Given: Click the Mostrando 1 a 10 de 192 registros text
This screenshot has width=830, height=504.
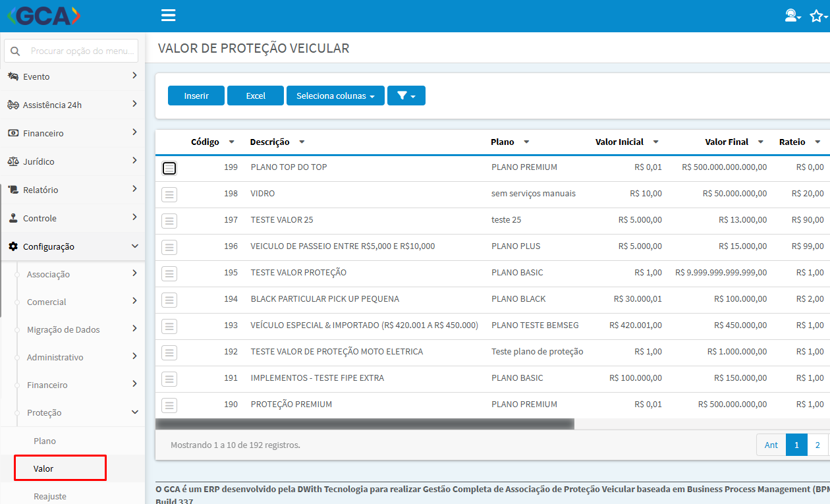Looking at the screenshot, I should pyautogui.click(x=235, y=445).
